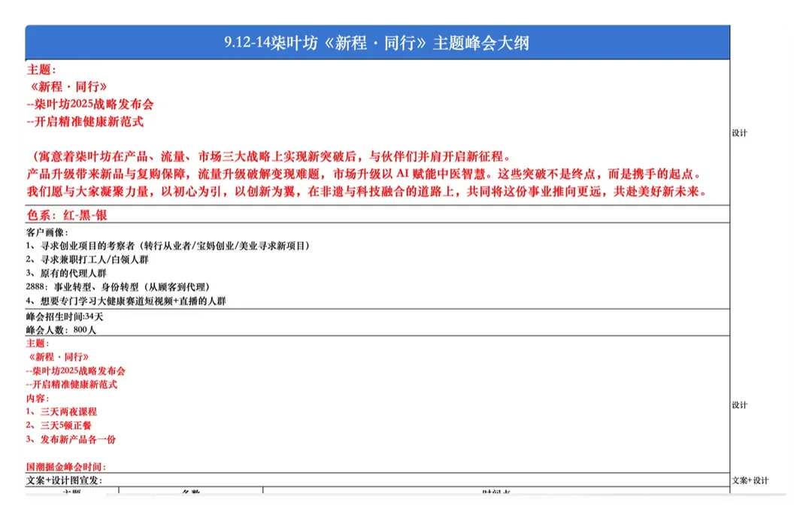Click '峰会人数:800人'
The width and height of the screenshot is (812, 521).
click(61, 330)
